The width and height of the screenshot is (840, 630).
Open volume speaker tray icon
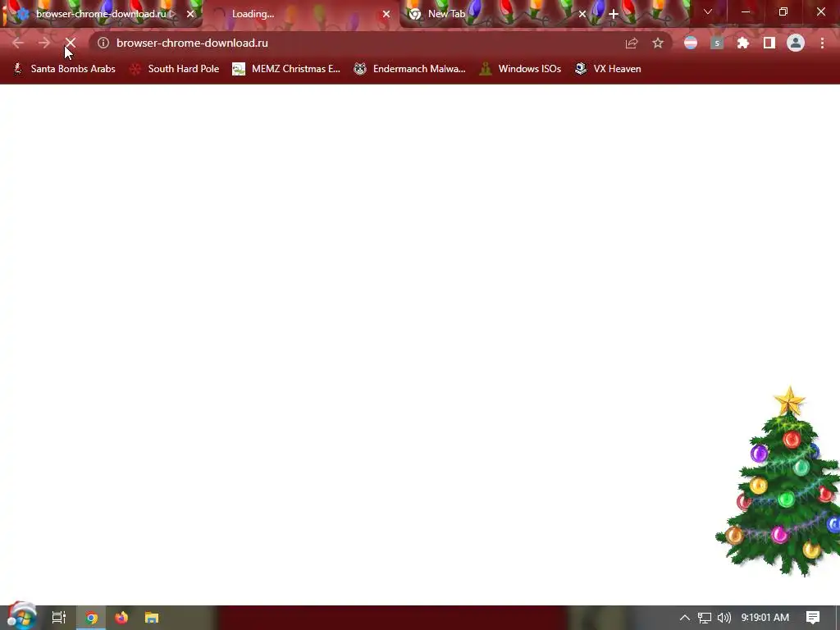point(724,618)
